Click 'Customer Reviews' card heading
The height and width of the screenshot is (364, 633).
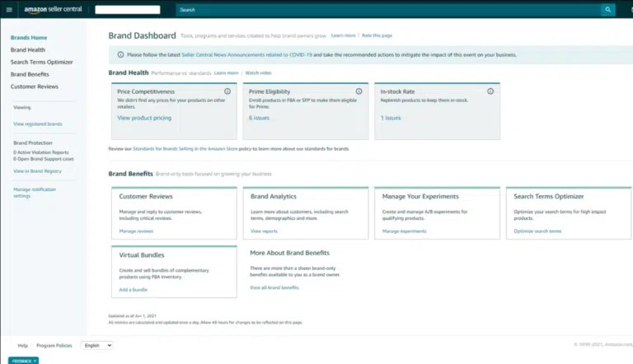pos(146,197)
